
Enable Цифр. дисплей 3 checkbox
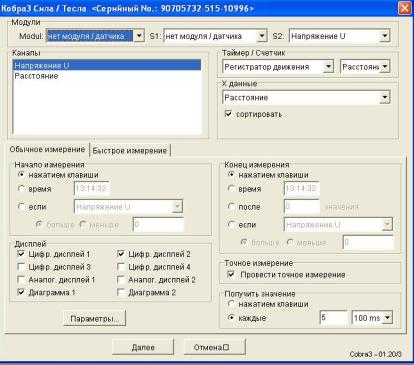(x=21, y=267)
